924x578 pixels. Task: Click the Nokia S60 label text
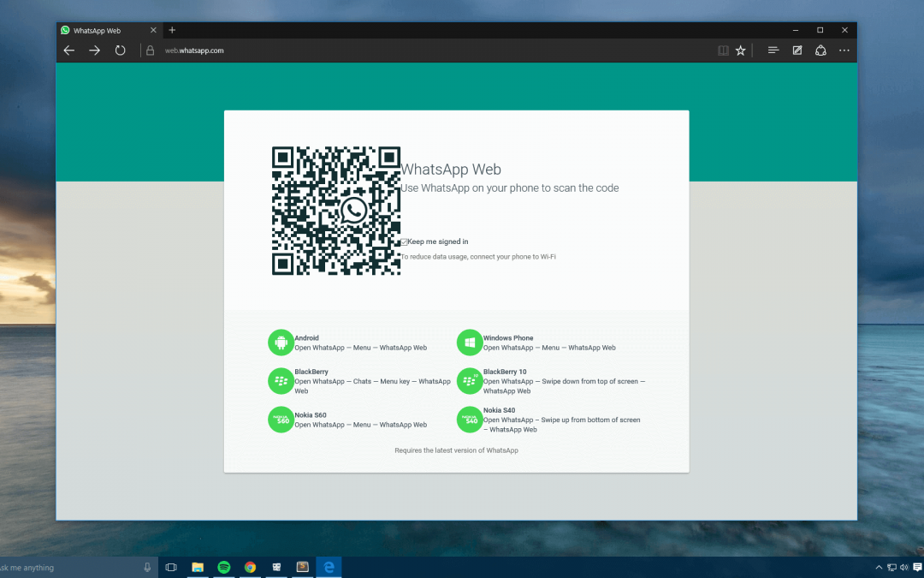click(x=311, y=414)
